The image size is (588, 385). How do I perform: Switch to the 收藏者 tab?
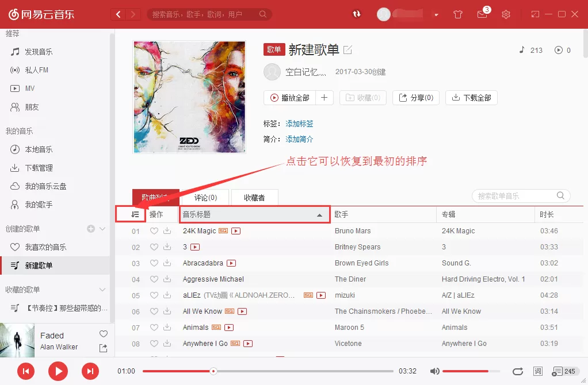254,197
